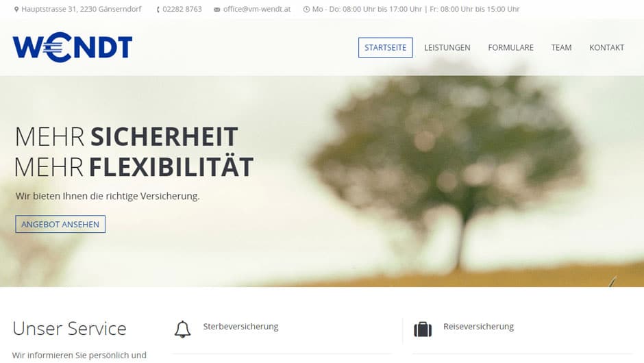Open the Kontakt page
Viewport: 644px width, 363px height.
(x=606, y=48)
